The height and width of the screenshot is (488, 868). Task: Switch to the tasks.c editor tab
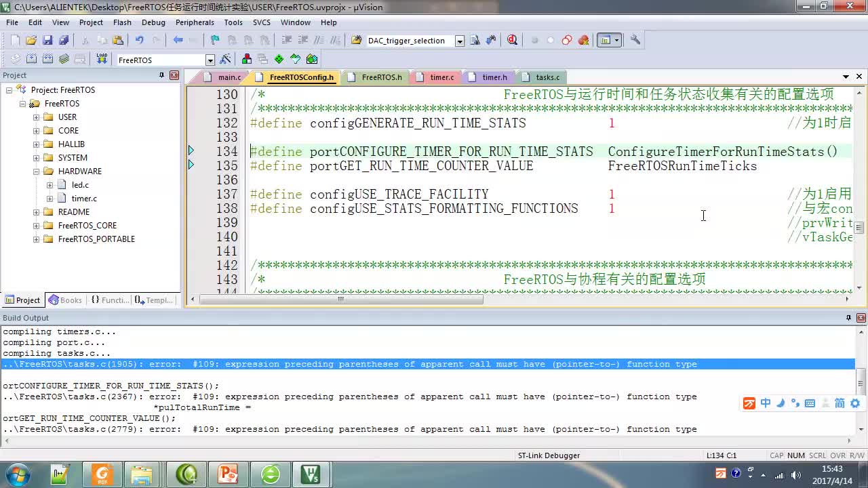(x=541, y=77)
